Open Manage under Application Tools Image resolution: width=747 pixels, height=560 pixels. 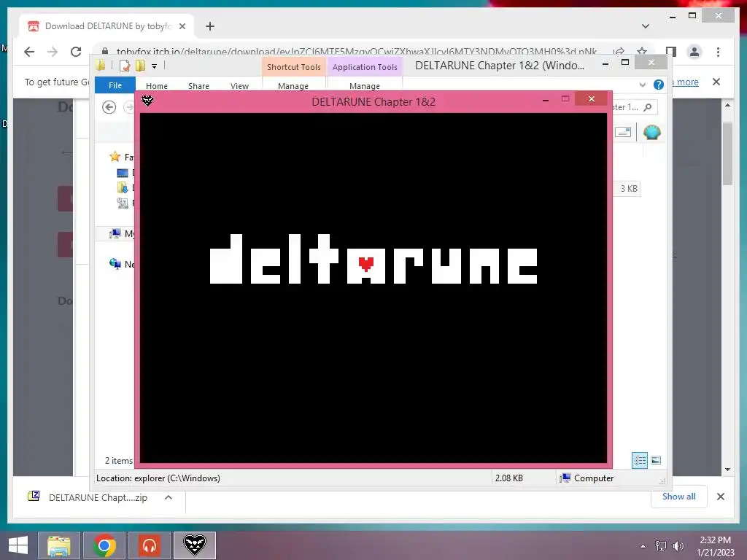click(x=365, y=86)
